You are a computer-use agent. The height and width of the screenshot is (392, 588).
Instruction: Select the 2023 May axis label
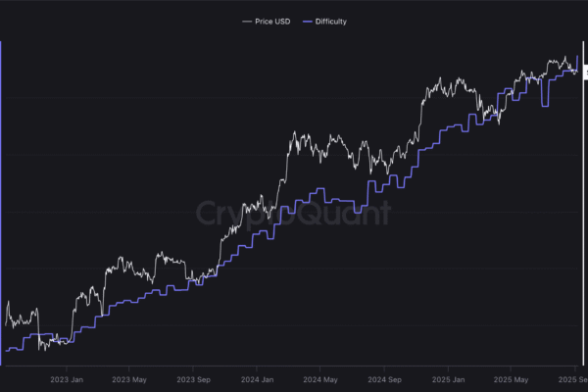(128, 378)
